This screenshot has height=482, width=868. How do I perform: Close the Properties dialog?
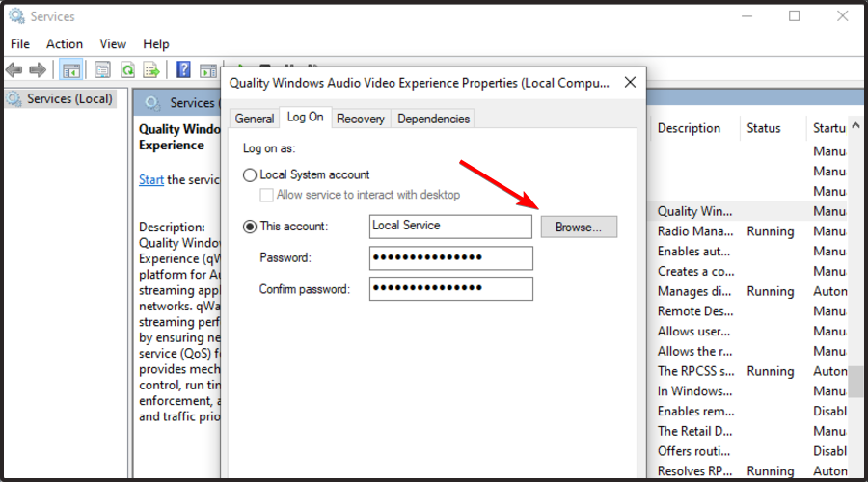630,83
